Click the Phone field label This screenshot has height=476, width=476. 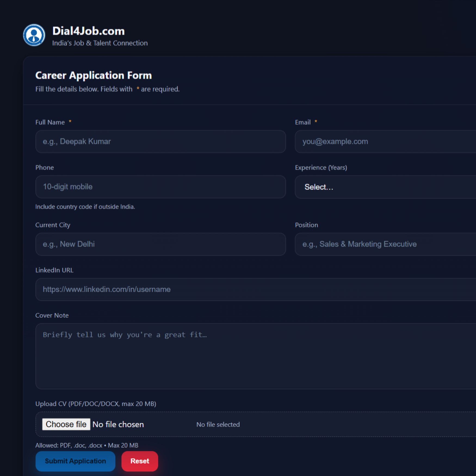coord(45,168)
